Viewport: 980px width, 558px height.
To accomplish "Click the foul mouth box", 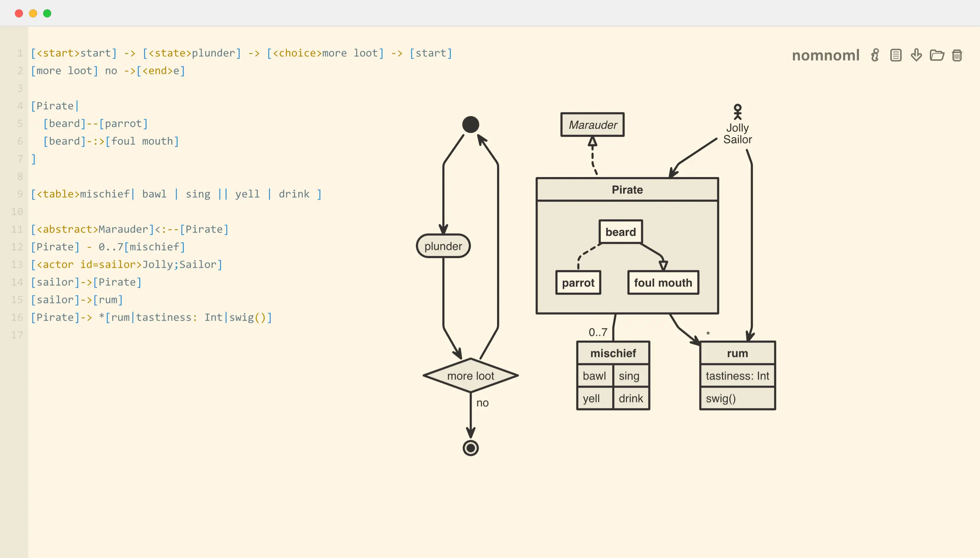I will 663,283.
